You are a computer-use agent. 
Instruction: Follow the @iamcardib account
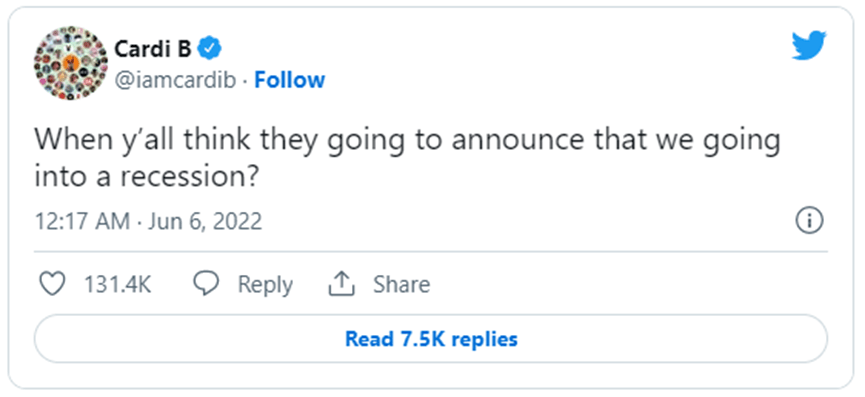pyautogui.click(x=290, y=81)
